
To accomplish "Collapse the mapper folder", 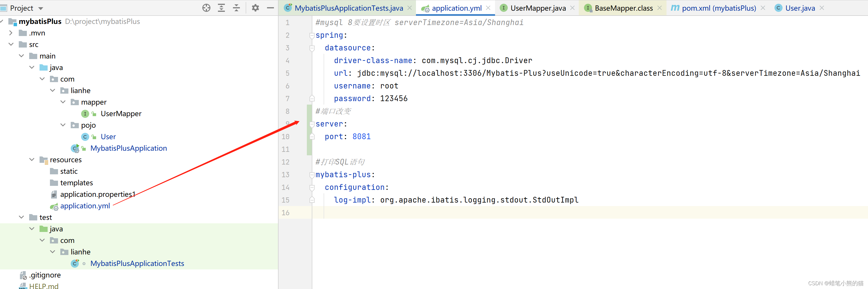I will pos(63,102).
